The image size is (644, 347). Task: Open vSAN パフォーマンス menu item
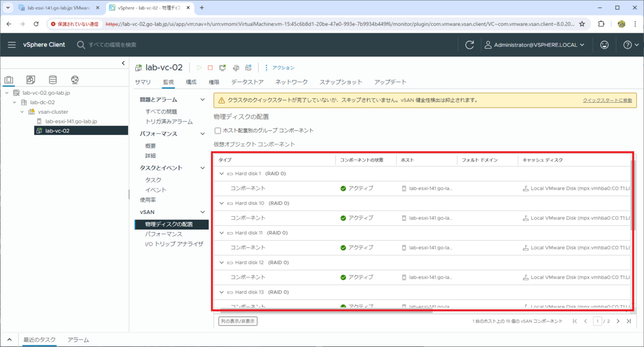coord(164,234)
